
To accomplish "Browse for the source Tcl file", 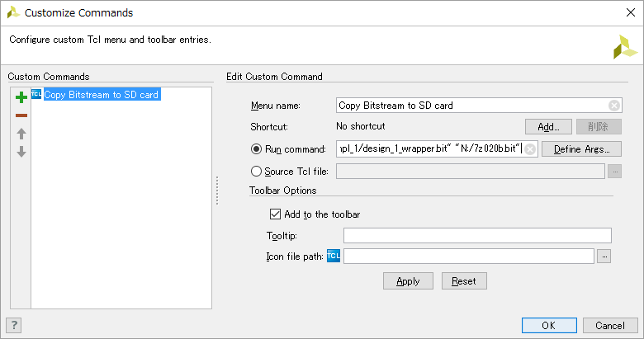I will 614,172.
